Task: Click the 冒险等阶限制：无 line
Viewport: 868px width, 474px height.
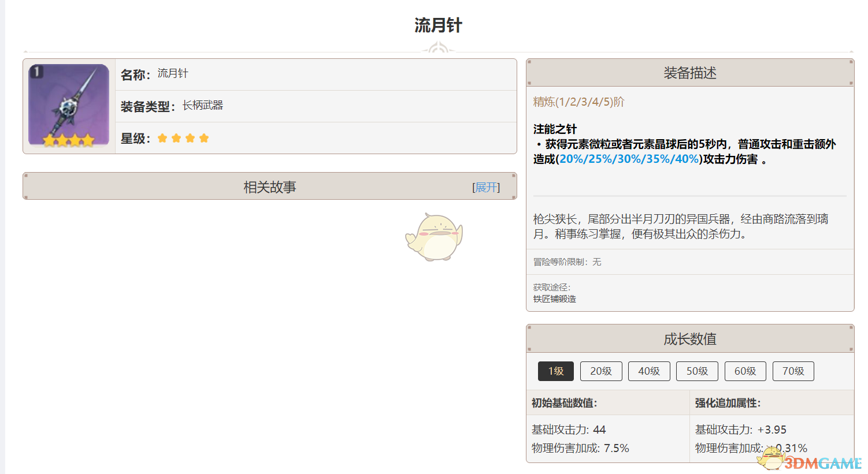Action: pos(567,262)
